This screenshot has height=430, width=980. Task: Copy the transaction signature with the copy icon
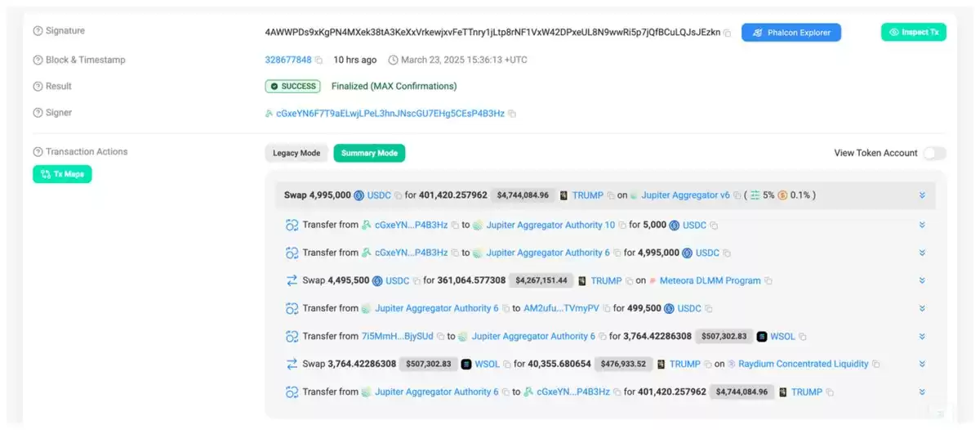(x=727, y=33)
